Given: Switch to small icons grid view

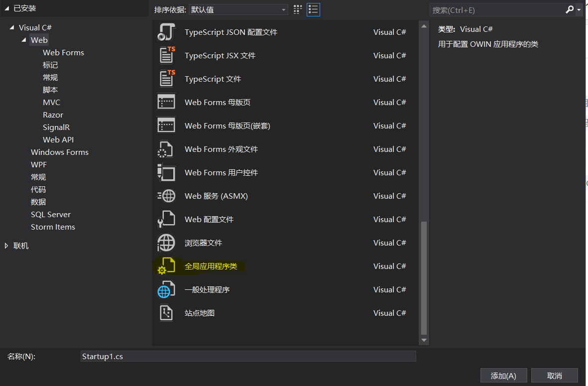Looking at the screenshot, I should (298, 10).
